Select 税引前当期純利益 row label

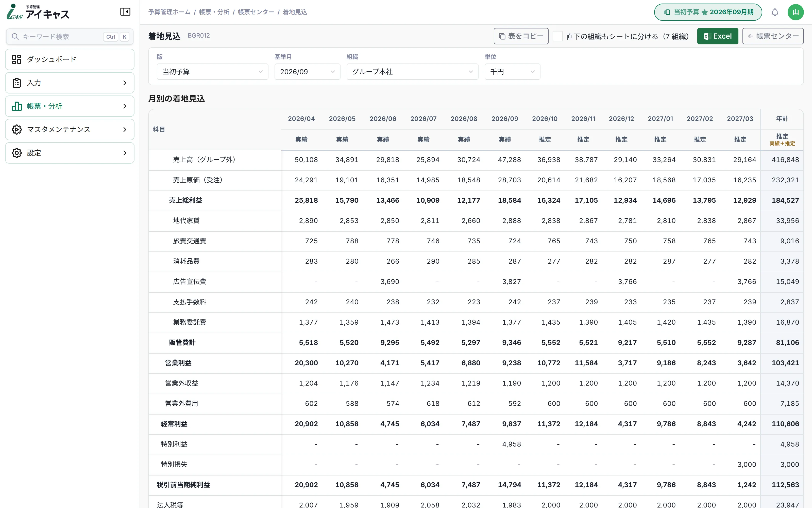click(x=183, y=485)
